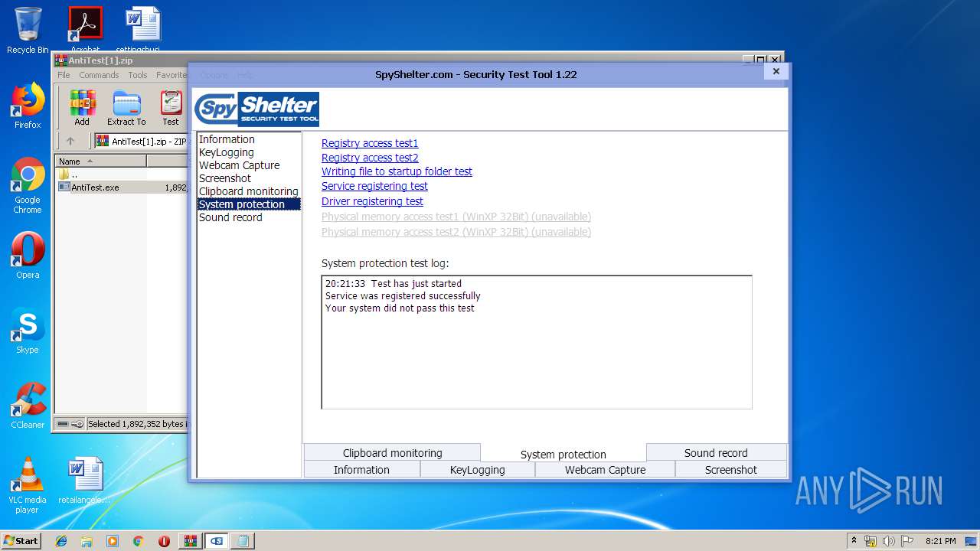Open the Tools menu in WinRAR
The width and height of the screenshot is (980, 551).
(138, 75)
